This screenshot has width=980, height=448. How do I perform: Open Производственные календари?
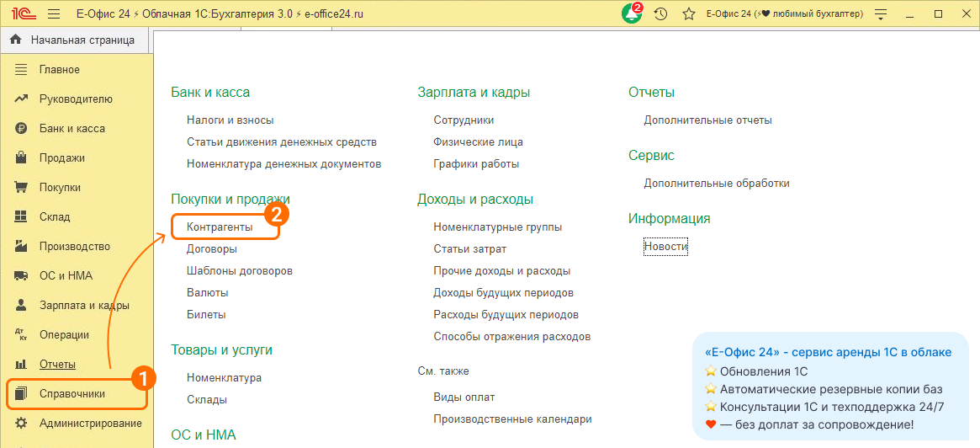(512, 419)
